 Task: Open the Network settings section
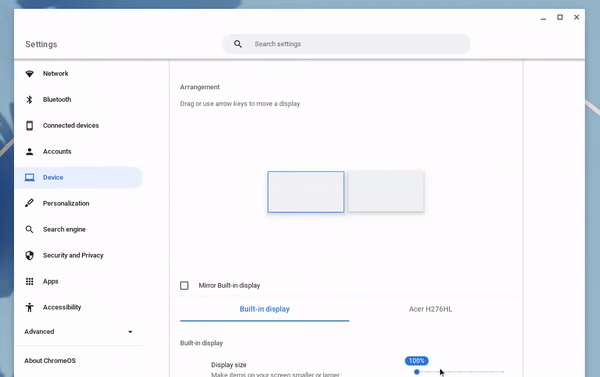click(x=55, y=73)
